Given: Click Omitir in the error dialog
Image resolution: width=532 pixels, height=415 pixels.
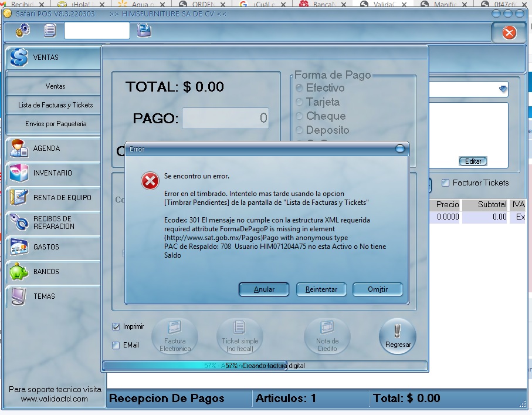Looking at the screenshot, I should click(x=378, y=289).
